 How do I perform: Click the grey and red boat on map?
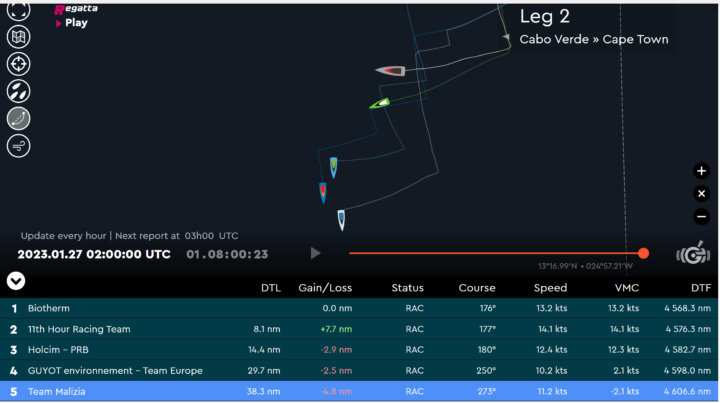click(391, 71)
